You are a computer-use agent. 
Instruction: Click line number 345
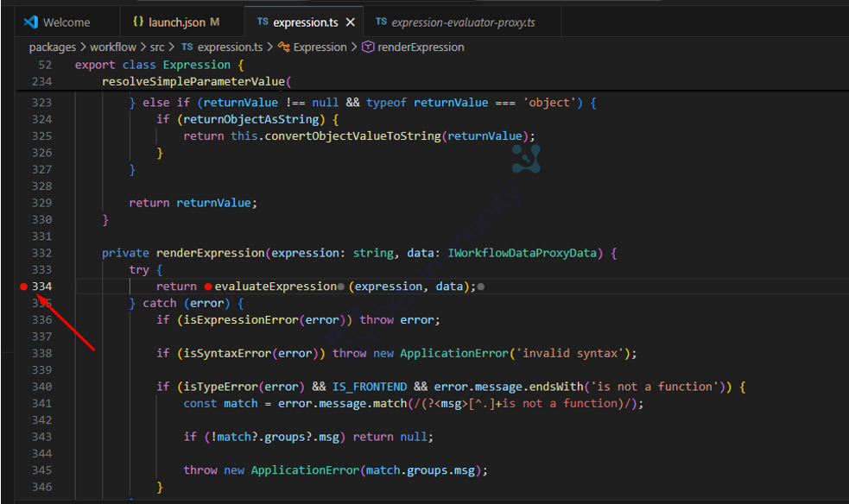pyautogui.click(x=41, y=470)
